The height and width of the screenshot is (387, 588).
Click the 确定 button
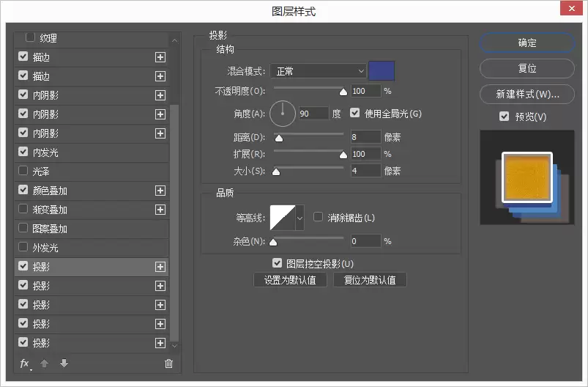pos(527,43)
